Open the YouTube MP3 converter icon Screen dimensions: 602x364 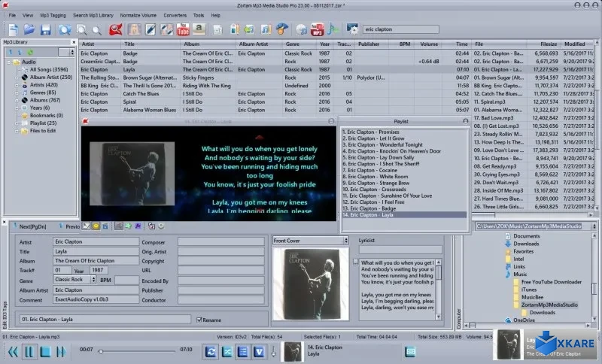(x=318, y=29)
